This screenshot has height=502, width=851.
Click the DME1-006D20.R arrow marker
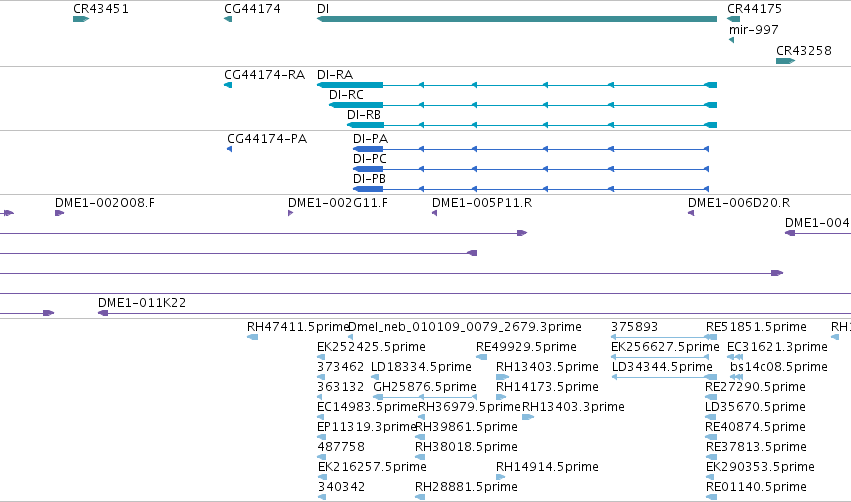[x=691, y=213]
